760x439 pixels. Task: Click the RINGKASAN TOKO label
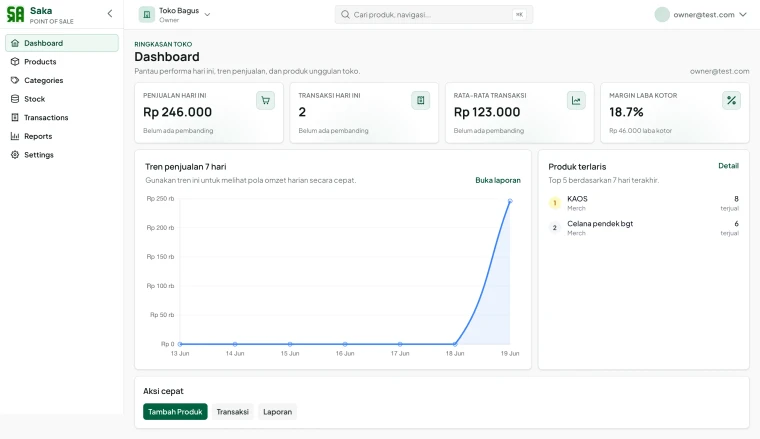pos(163,44)
